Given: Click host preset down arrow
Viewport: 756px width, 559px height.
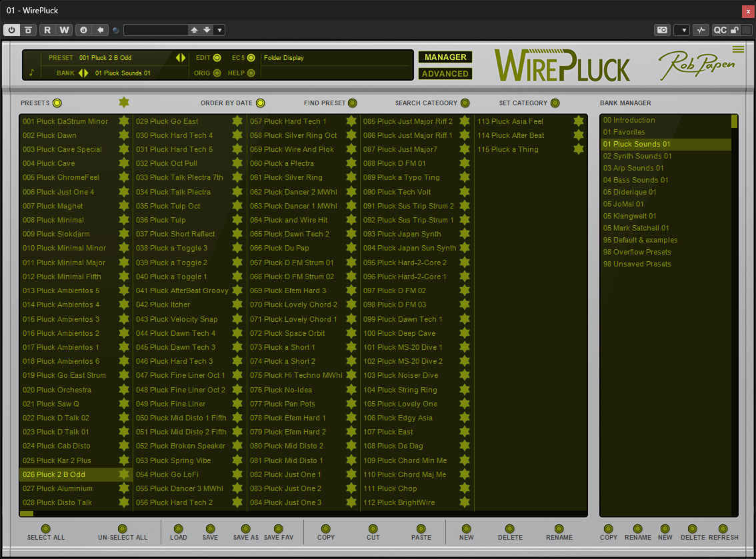Looking at the screenshot, I should (207, 30).
